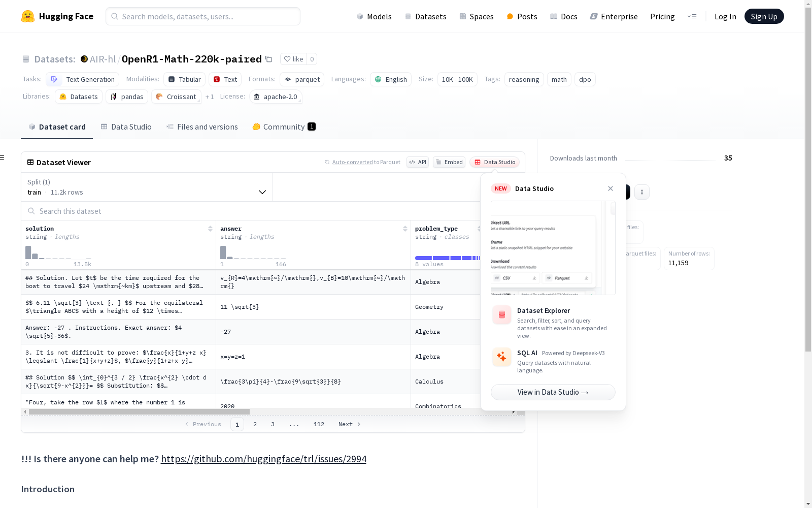Screen dimensions: 812x508
Task: Like this dataset
Action: 293,59
